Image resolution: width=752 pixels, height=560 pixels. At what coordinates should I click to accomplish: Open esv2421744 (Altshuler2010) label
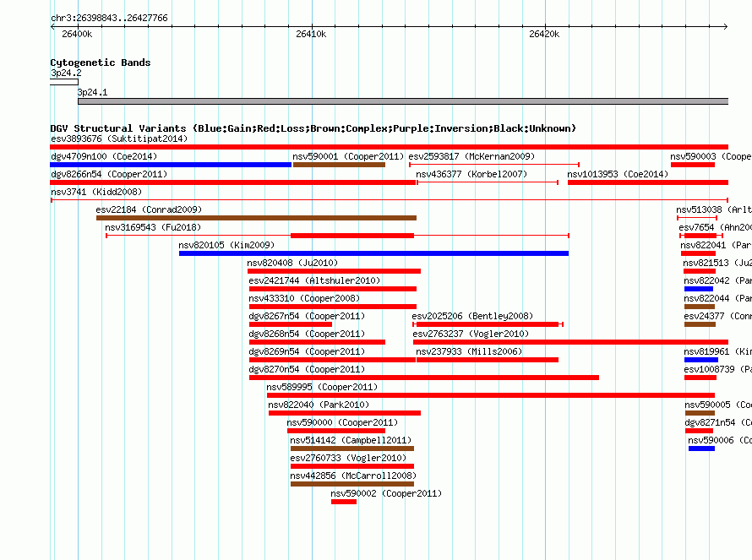coord(314,280)
